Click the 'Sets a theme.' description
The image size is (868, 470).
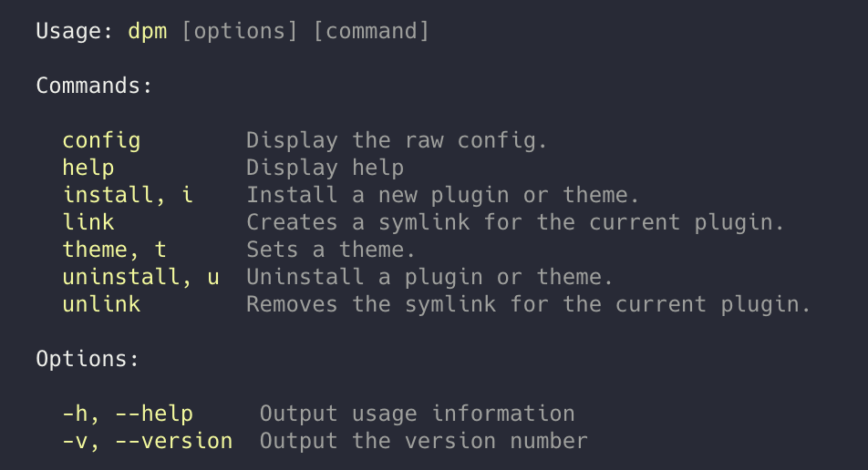pos(331,250)
